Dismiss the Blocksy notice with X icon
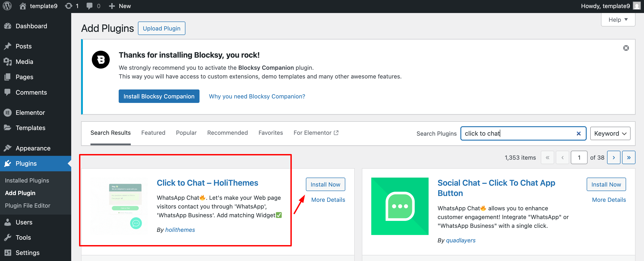 point(626,48)
